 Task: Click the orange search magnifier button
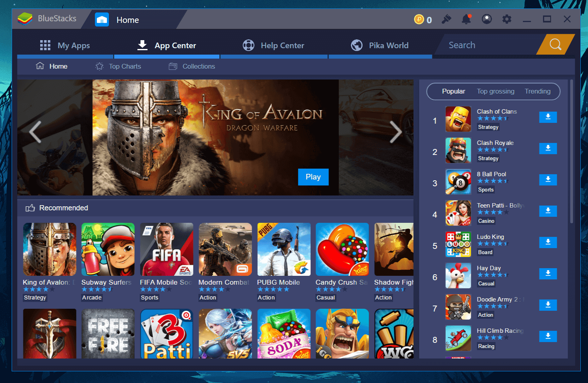(555, 44)
